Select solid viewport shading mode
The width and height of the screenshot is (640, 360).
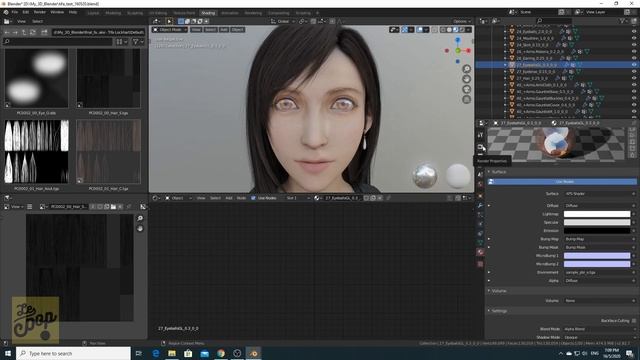[449, 30]
